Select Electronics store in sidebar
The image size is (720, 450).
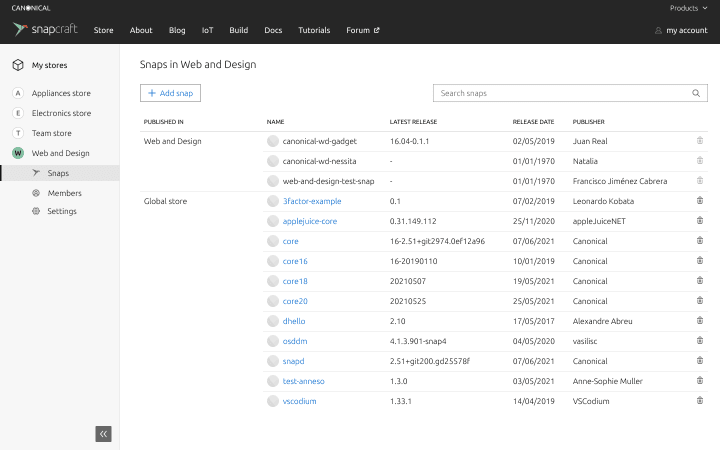[61, 113]
